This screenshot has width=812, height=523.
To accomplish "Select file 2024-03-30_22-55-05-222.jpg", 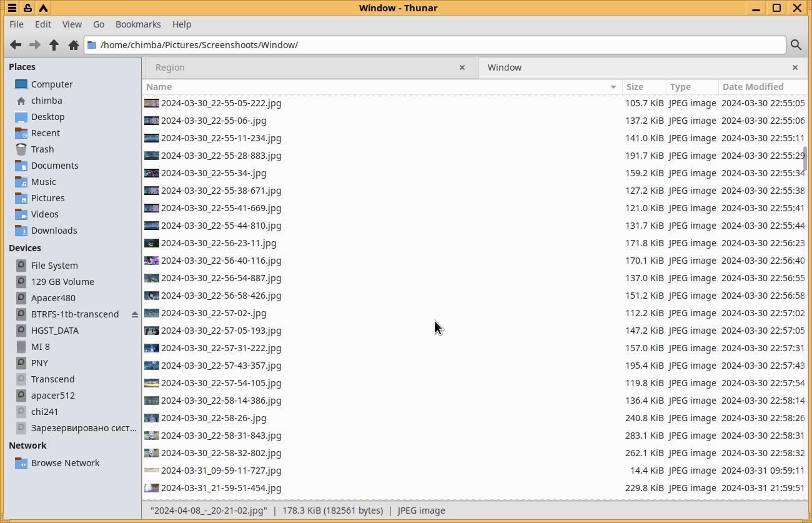I will pyautogui.click(x=221, y=103).
